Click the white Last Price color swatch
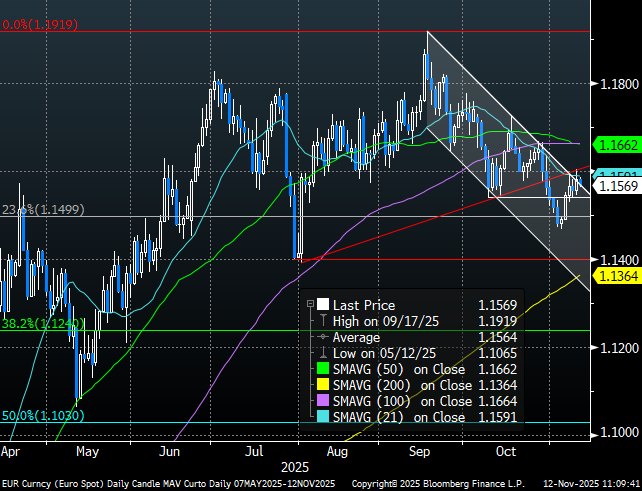642x491 pixels. pos(323,305)
